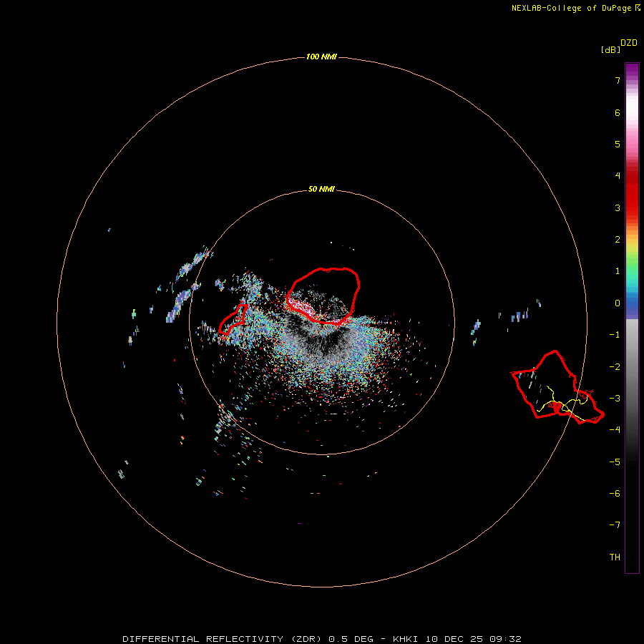Screen dimensions: 644x644
Task: Click the "DZD" product label above the color bar
Action: point(629,43)
